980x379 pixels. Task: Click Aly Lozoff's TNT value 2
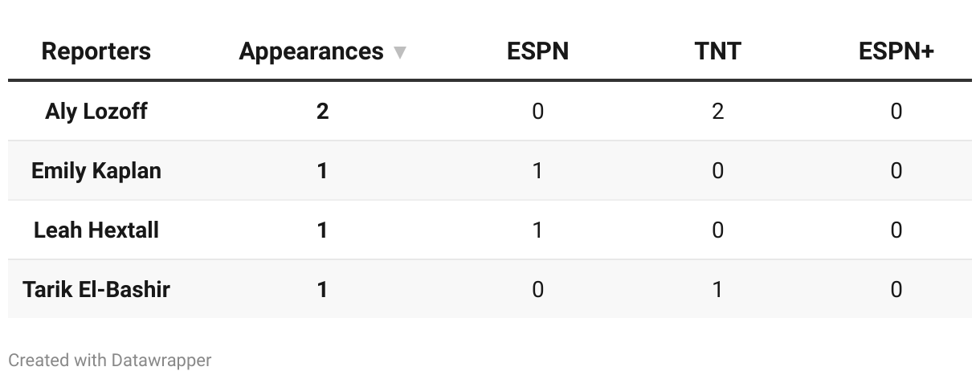[x=717, y=111]
